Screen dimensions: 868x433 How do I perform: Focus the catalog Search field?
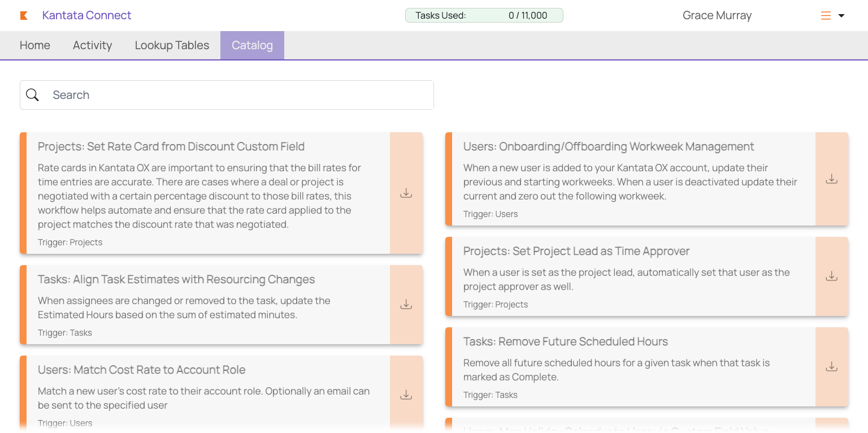(x=227, y=95)
